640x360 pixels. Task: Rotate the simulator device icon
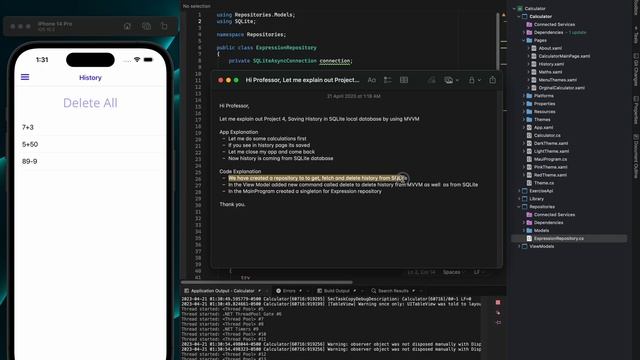point(164,26)
